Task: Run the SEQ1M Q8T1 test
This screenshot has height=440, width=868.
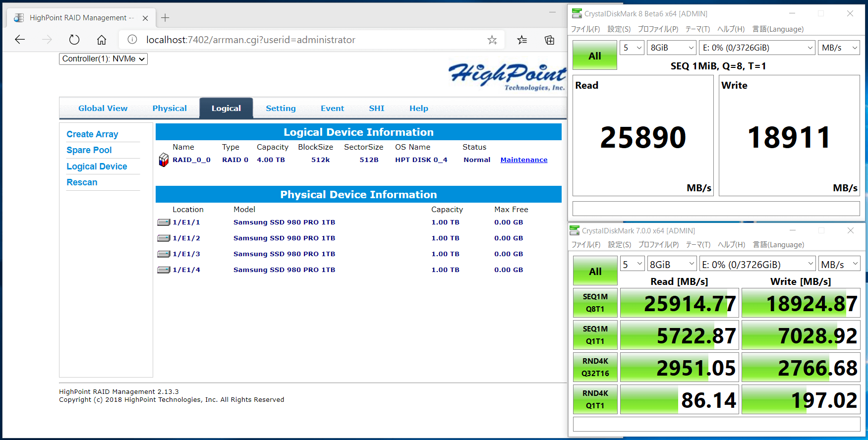Action: coord(595,303)
